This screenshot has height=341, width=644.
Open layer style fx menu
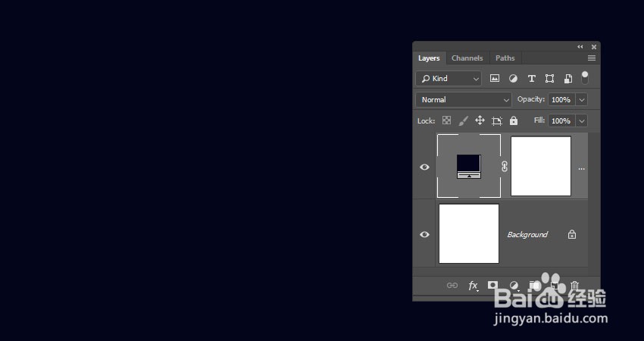473,286
